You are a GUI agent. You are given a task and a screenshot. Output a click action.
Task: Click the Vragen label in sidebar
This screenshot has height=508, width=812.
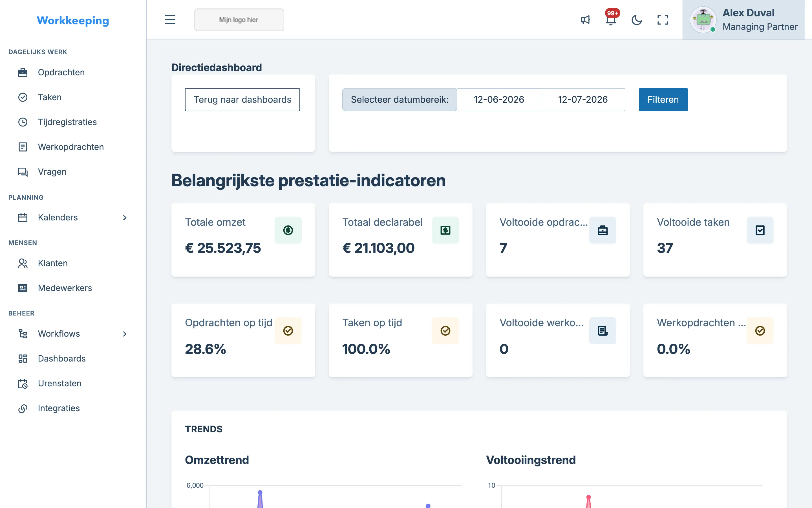[x=52, y=172]
